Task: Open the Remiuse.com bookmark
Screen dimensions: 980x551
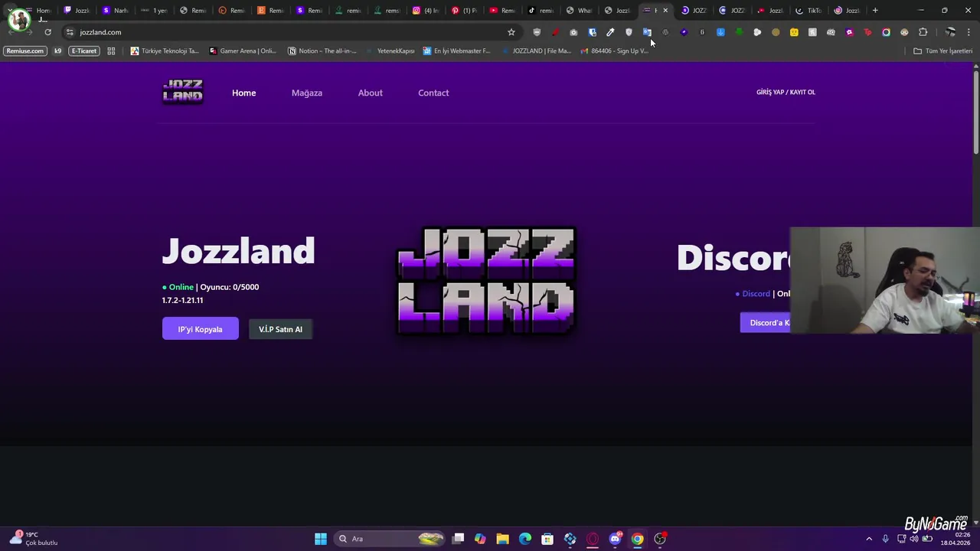Action: [x=25, y=51]
